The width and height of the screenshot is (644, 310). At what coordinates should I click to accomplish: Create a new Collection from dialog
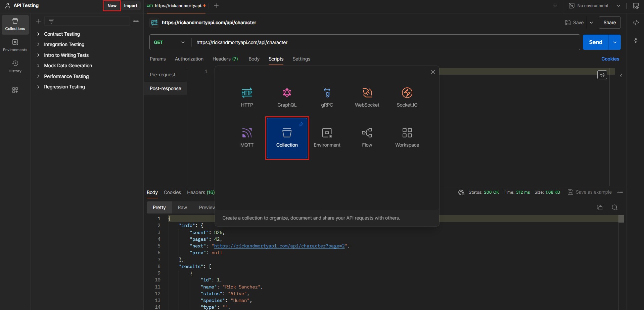(x=287, y=138)
